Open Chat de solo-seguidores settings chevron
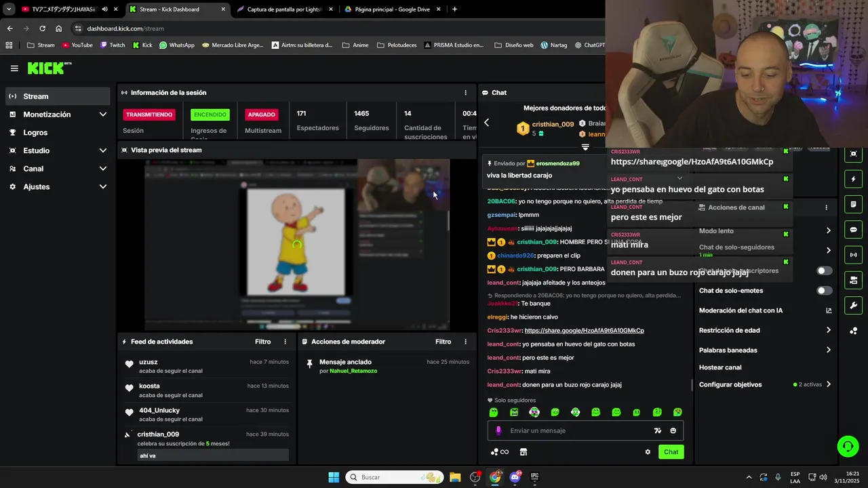 pos(828,250)
